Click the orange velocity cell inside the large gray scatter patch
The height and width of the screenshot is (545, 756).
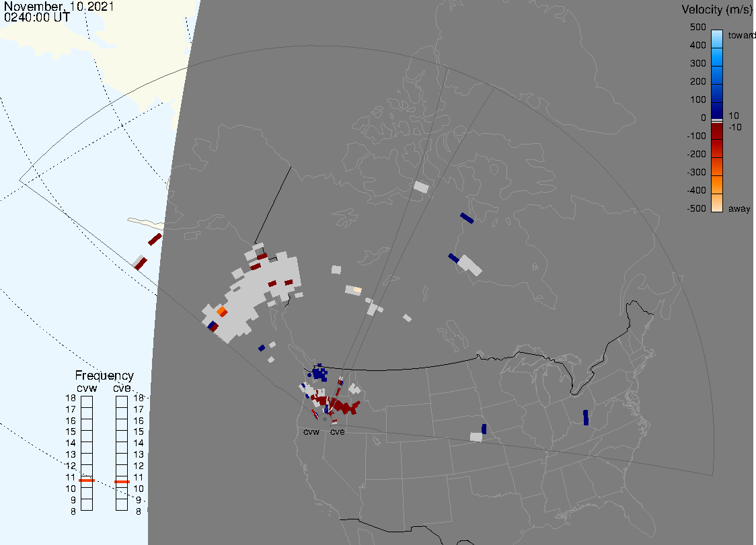222,312
